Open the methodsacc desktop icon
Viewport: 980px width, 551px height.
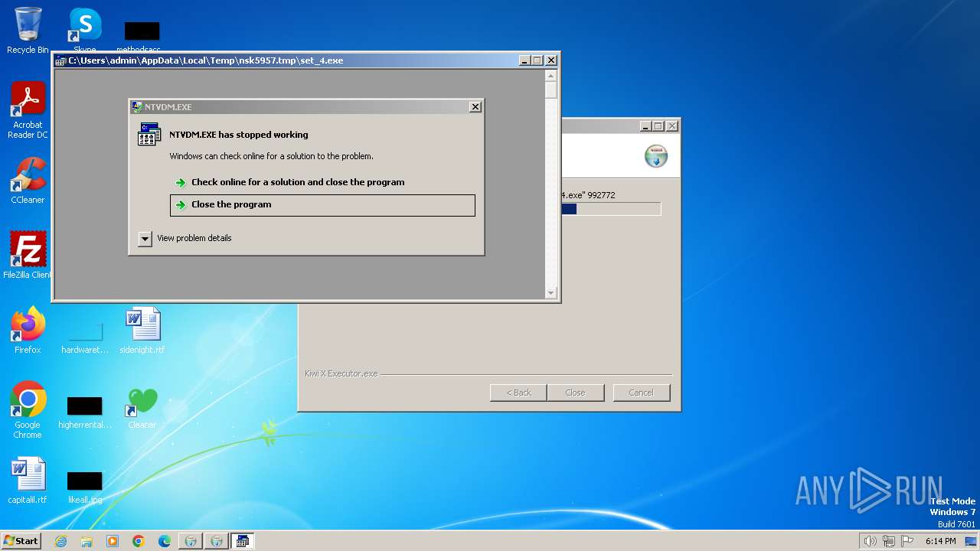[x=142, y=36]
